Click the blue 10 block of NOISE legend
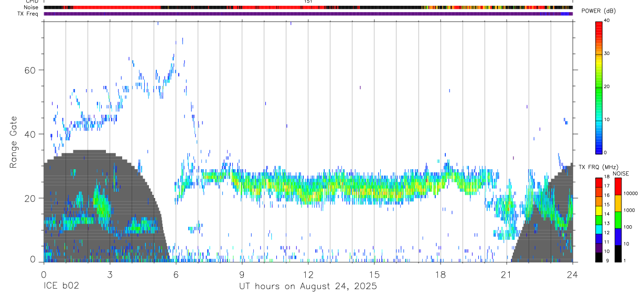Image resolution: width=644 pixels, height=297 pixels. pyautogui.click(x=617, y=237)
